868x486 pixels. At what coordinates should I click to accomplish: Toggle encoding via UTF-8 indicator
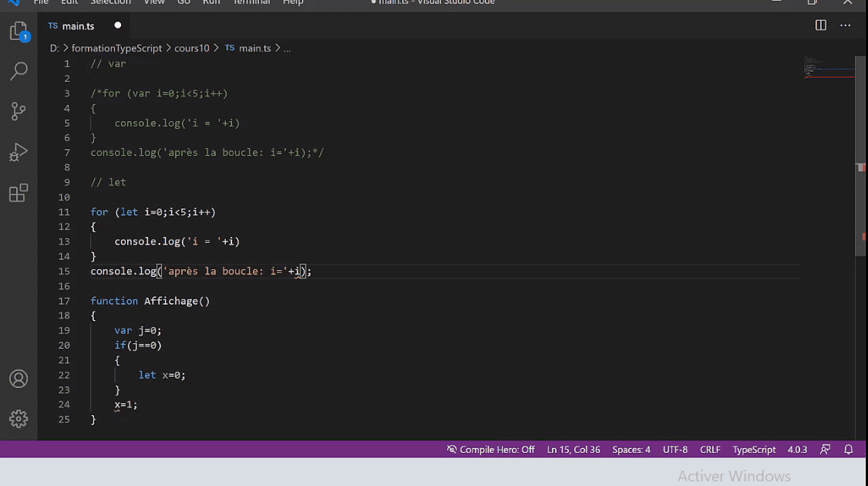click(x=675, y=449)
